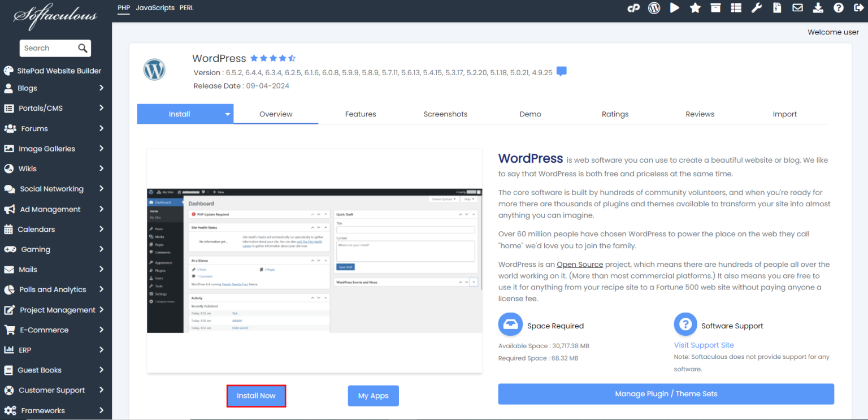Follow the Visit Support Site link
Image resolution: width=868 pixels, height=420 pixels.
click(704, 345)
